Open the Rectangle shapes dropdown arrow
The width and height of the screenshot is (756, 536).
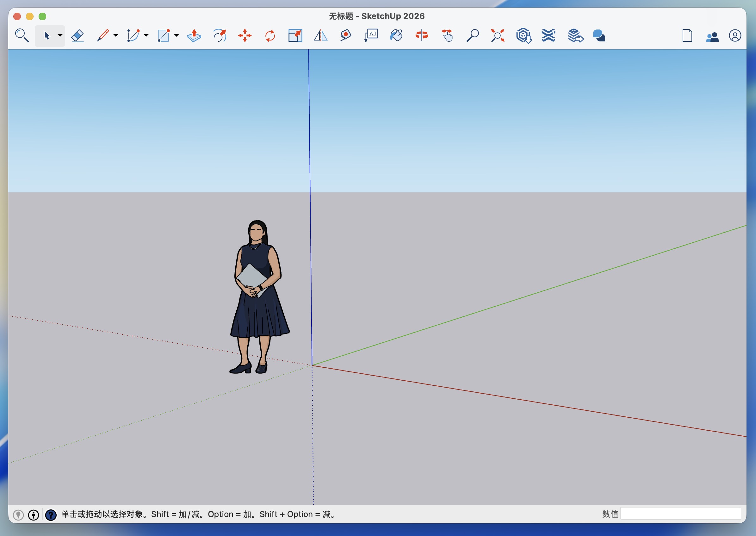(x=177, y=35)
